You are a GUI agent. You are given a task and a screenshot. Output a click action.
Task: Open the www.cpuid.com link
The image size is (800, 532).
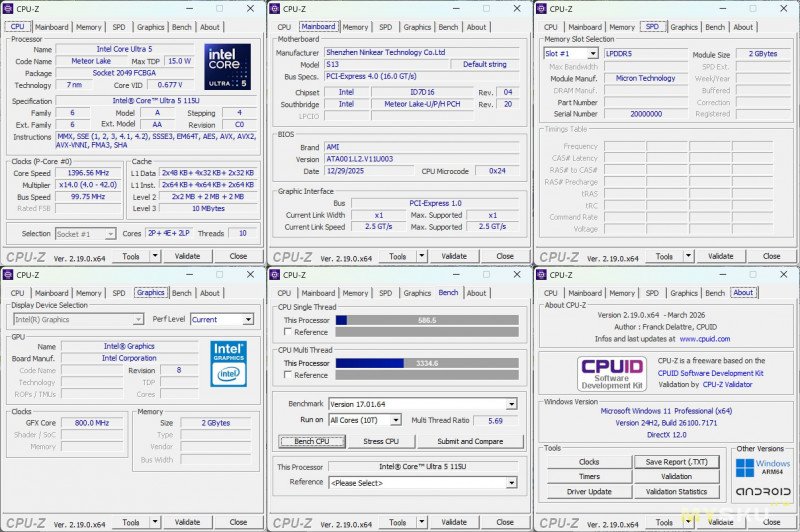(704, 339)
